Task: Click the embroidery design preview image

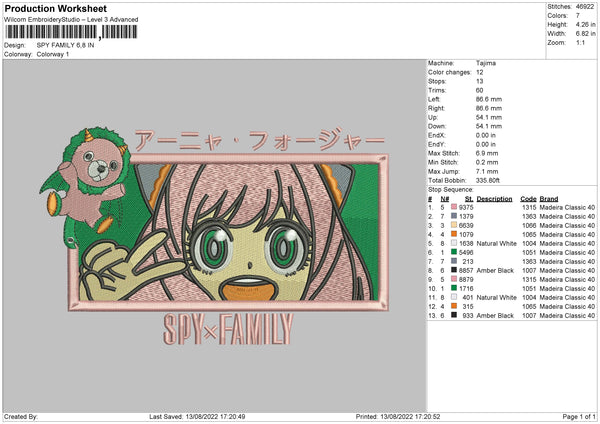Action: coord(214,236)
